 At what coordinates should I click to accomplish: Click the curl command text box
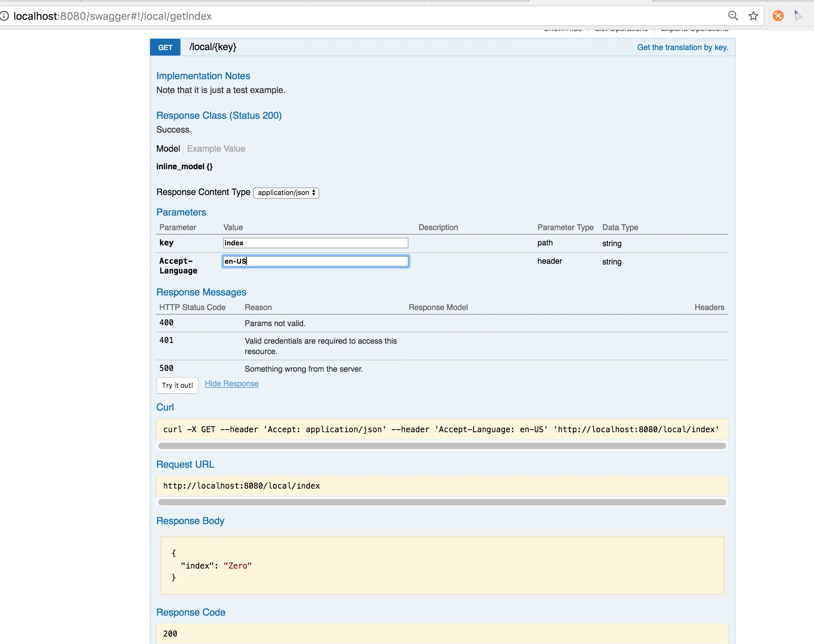pos(442,430)
